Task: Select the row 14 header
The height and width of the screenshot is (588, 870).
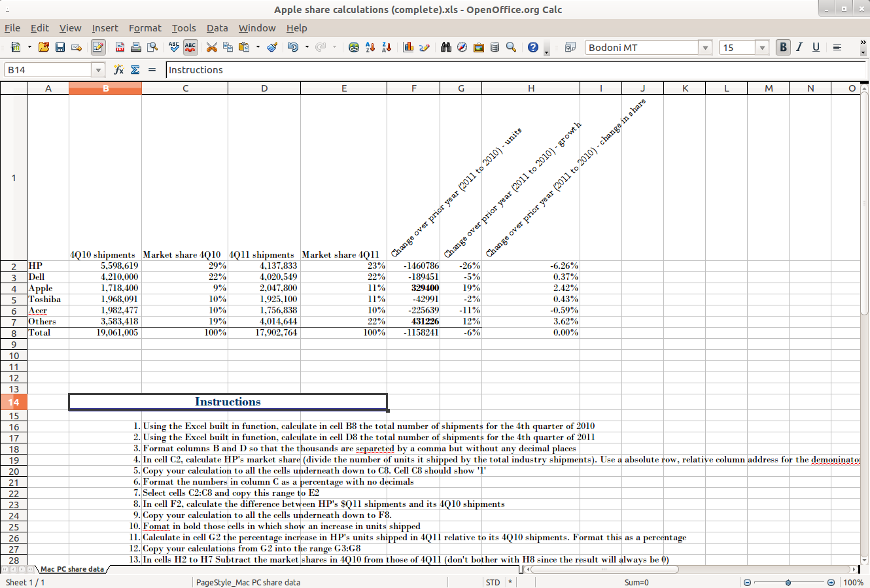Action: [14, 402]
